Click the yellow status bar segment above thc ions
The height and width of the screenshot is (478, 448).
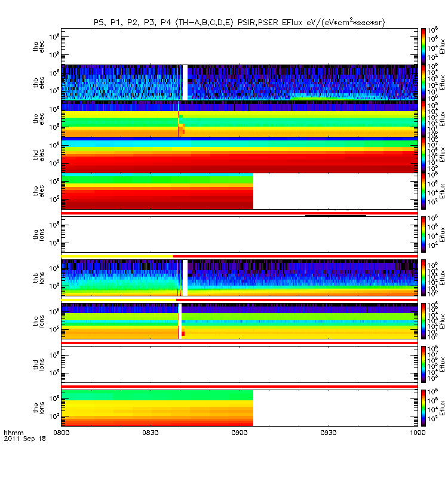(118, 300)
